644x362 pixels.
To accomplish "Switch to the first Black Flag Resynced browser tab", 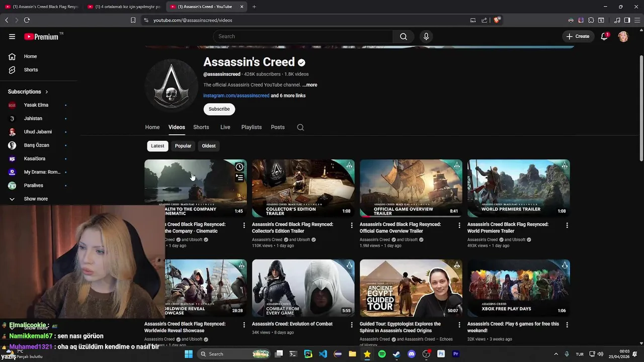I will tap(41, 7).
